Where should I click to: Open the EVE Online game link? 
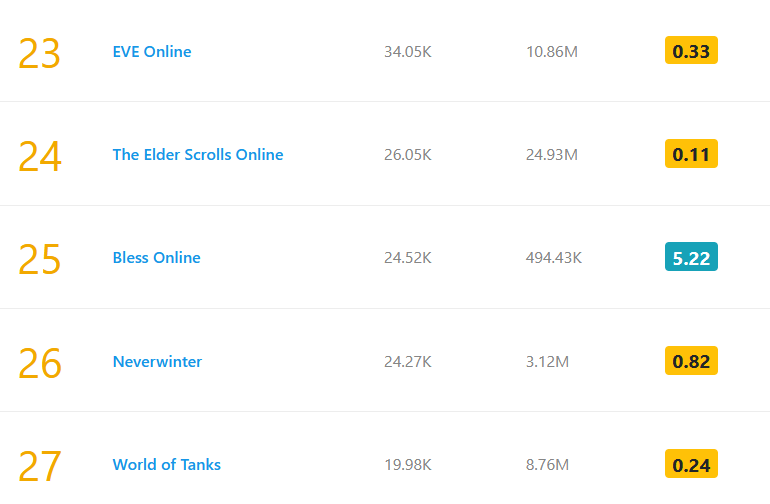(152, 51)
